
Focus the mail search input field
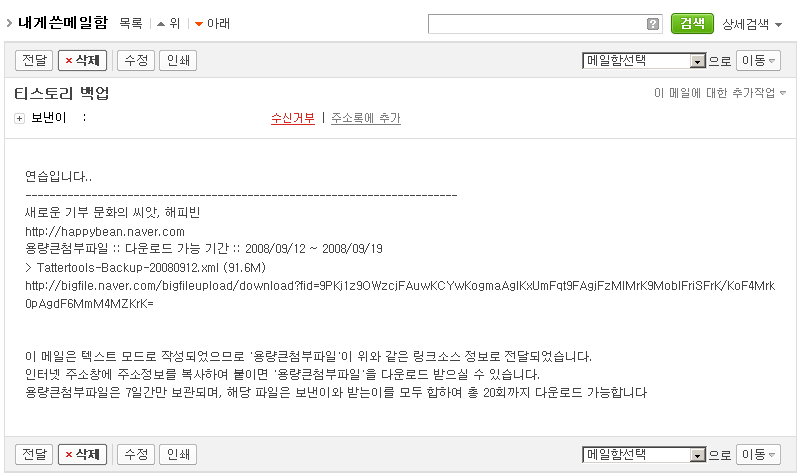click(x=537, y=24)
